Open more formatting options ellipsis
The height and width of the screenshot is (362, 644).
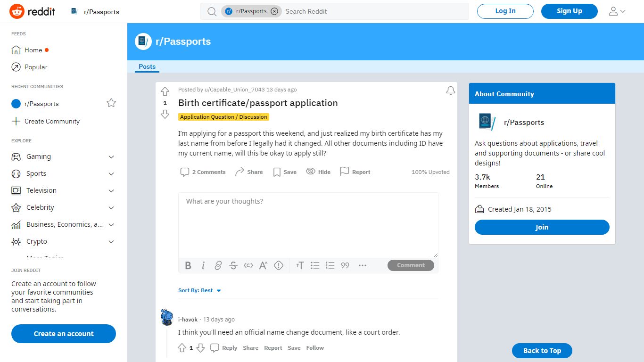[363, 265]
